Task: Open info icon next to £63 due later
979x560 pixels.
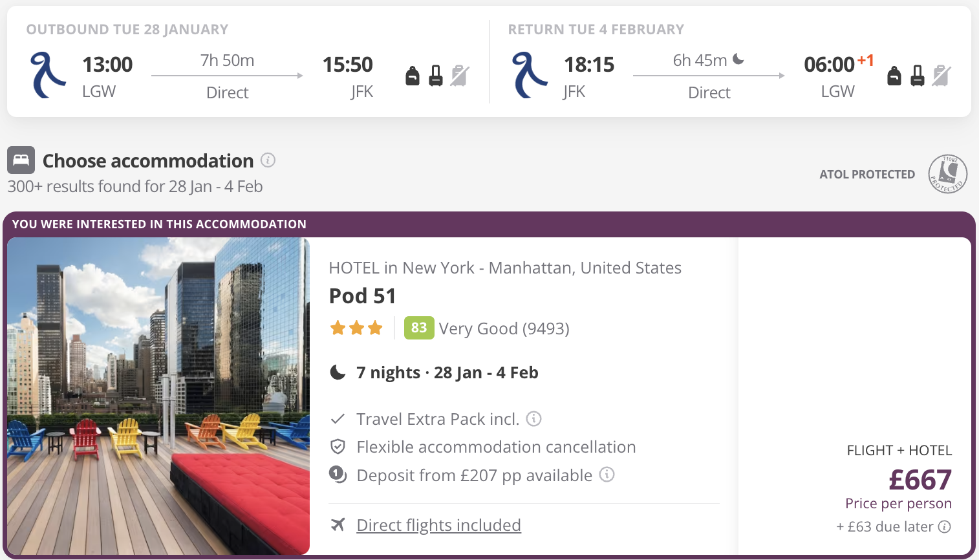Action: coord(945,526)
